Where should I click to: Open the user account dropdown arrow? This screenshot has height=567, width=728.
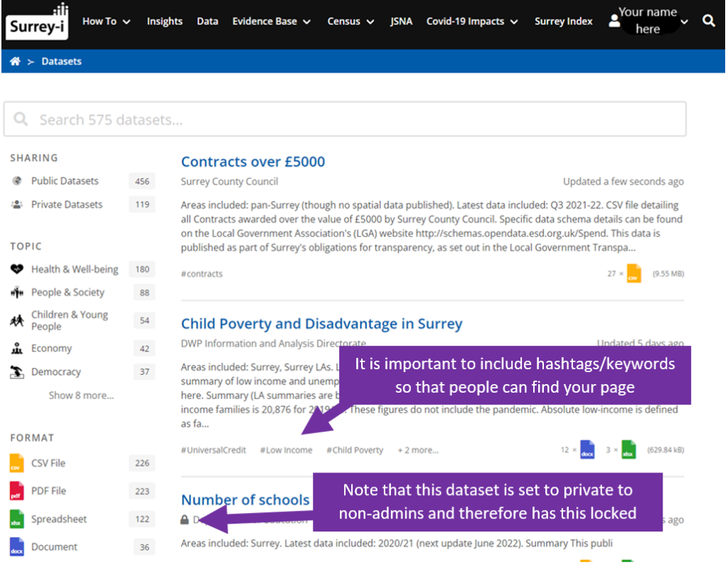685,21
